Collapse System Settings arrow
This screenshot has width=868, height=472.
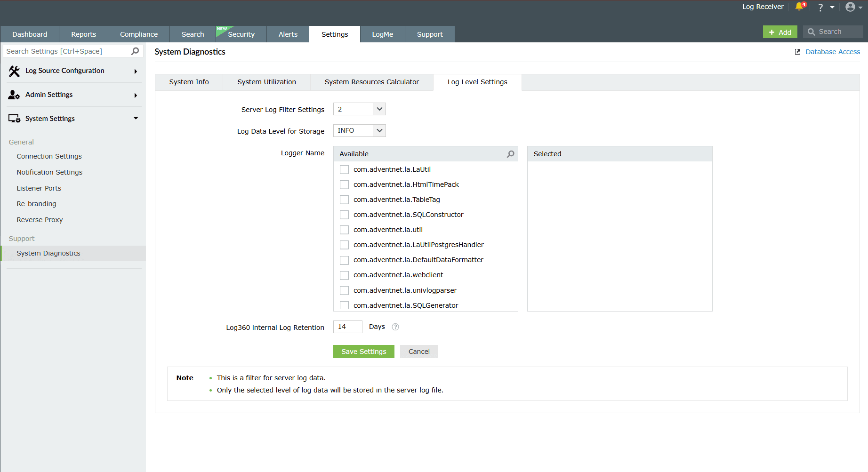[136, 118]
